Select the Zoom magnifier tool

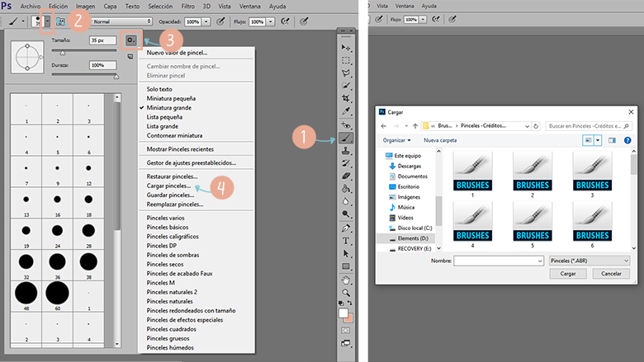pos(346,293)
